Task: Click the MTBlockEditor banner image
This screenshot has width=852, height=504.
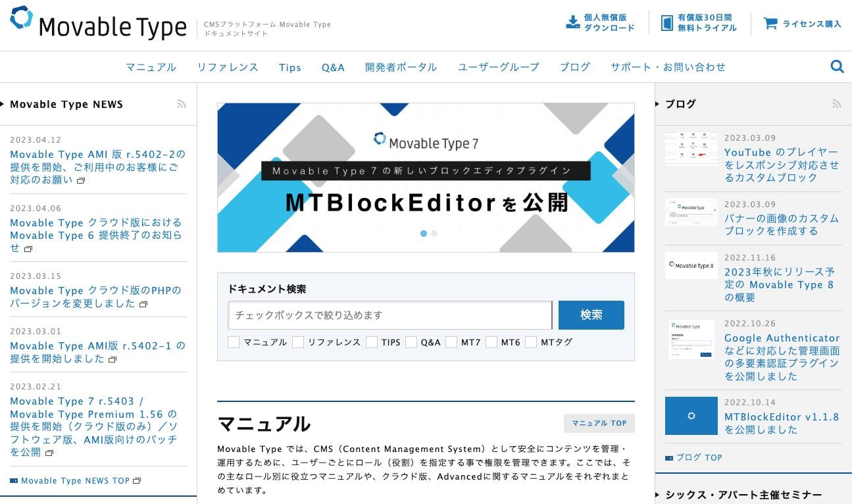Action: click(426, 178)
